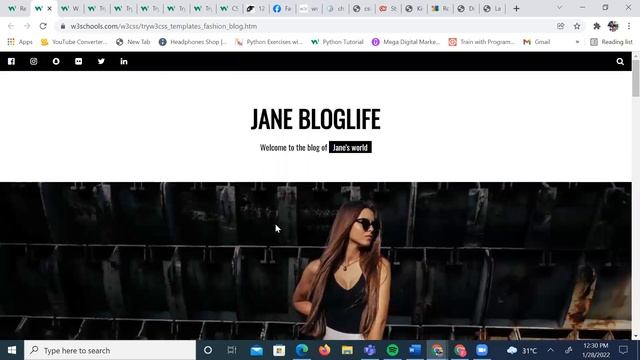Click the woman in sunglasses hero image
640x360 pixels.
[316, 261]
